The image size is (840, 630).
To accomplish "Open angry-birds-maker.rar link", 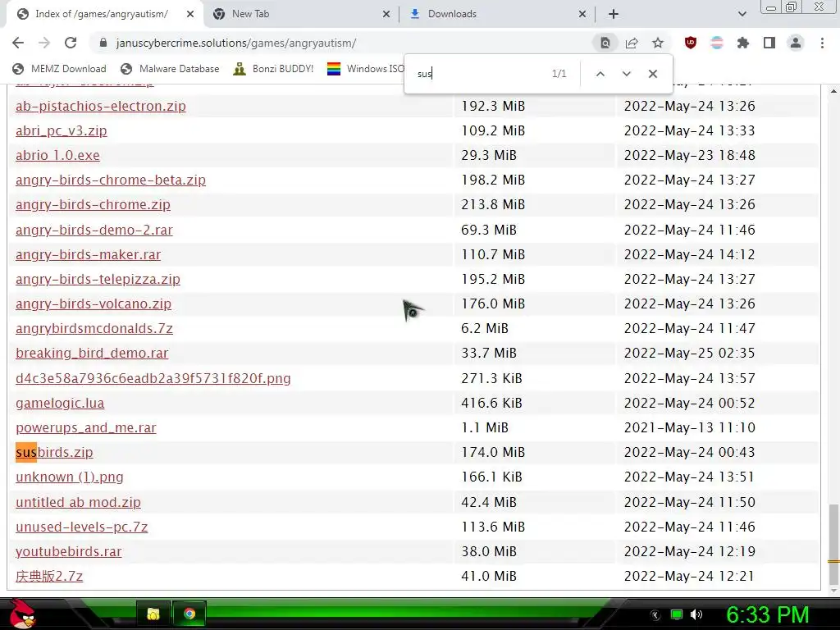I will [88, 254].
